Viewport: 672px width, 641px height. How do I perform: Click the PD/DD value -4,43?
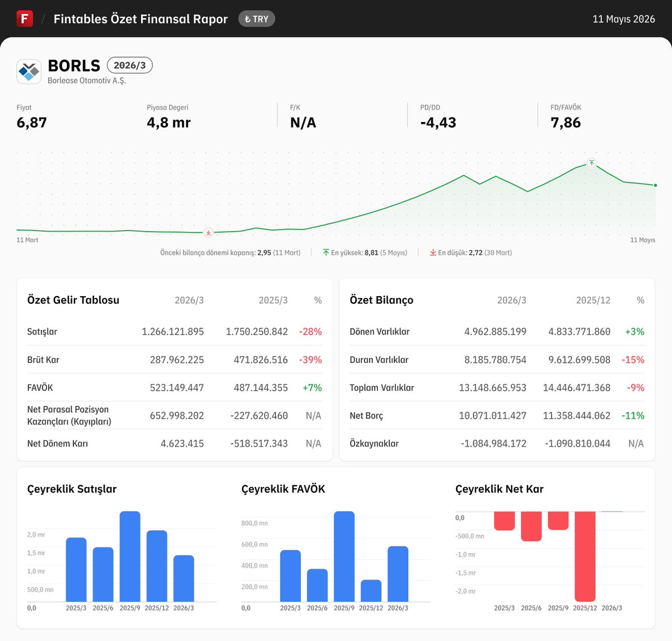(438, 123)
